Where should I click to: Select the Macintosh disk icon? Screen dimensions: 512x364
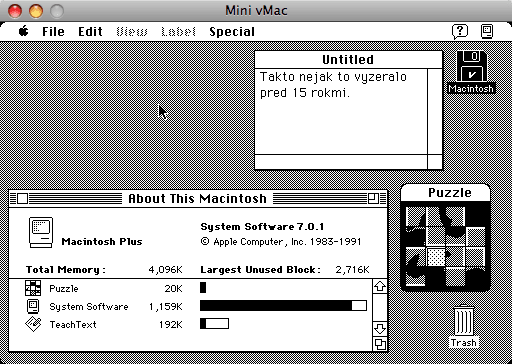point(471,66)
